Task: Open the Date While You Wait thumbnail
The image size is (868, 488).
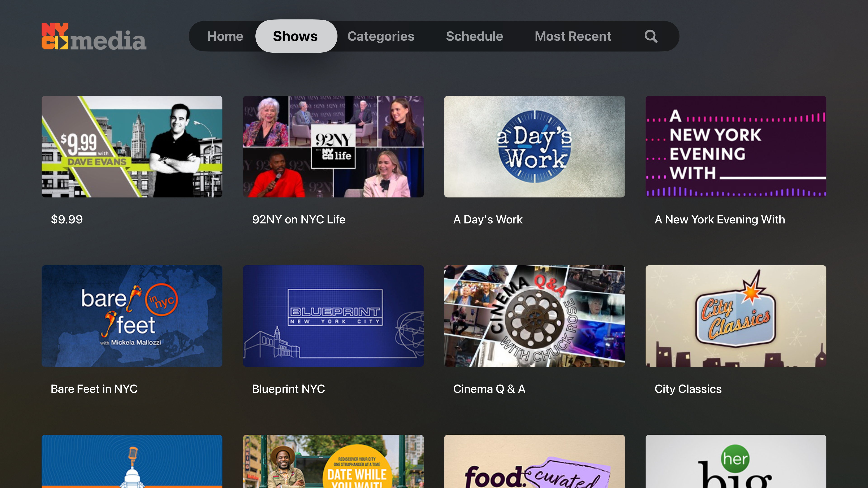Action: tap(333, 461)
